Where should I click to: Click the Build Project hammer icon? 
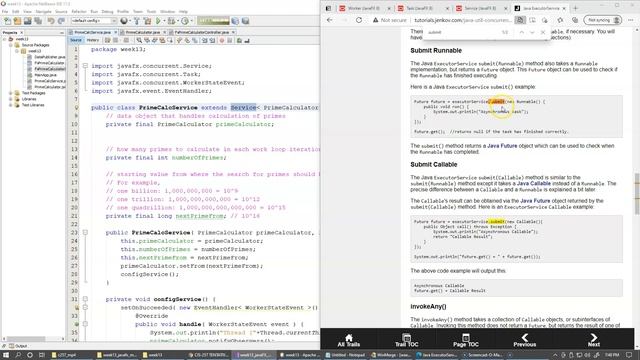click(x=136, y=21)
